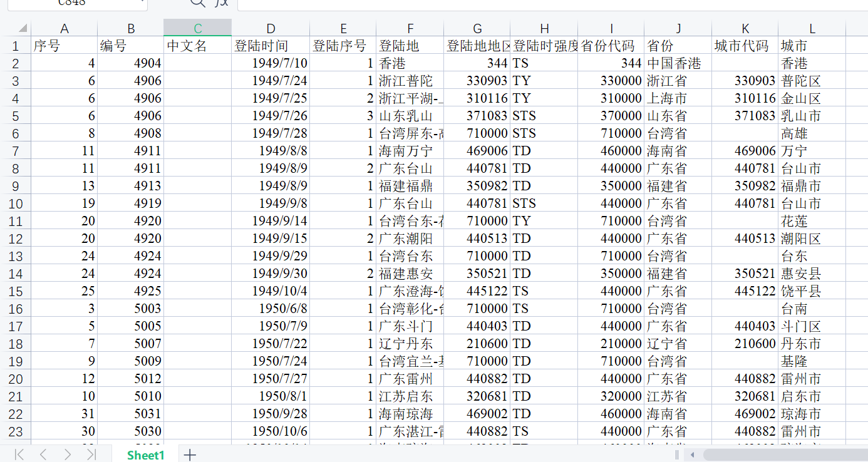
Task: Select the cell containing 江苏启东
Action: click(x=410, y=396)
